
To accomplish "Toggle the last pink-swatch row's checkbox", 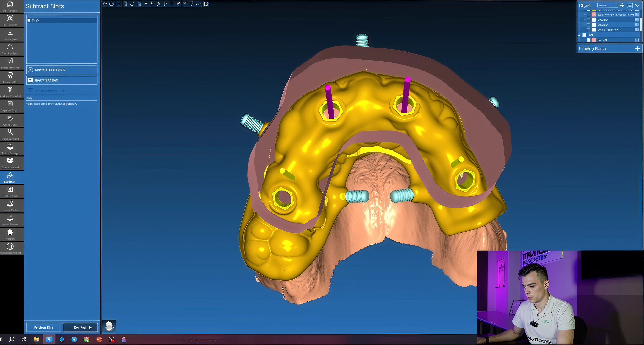I will 588,40.
